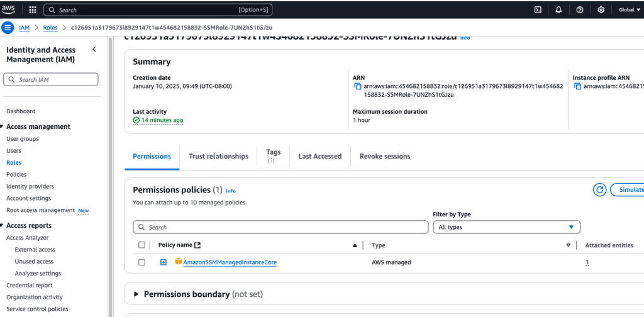The height and width of the screenshot is (317, 644).
Task: Open the Filter by Type dropdown
Action: (x=506, y=227)
